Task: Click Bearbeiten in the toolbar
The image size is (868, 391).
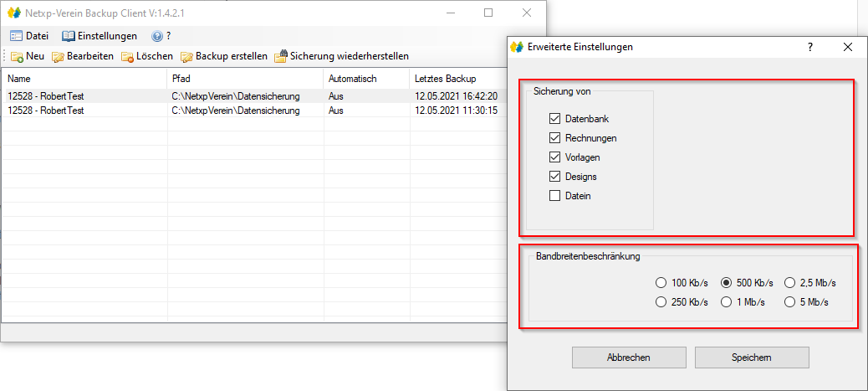Action: coord(83,56)
